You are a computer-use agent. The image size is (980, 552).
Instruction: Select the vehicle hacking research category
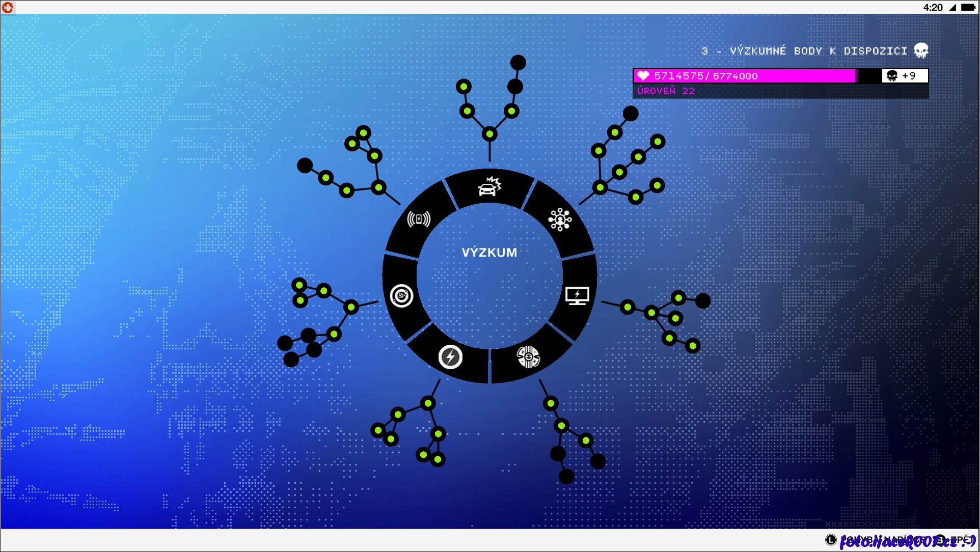point(489,188)
